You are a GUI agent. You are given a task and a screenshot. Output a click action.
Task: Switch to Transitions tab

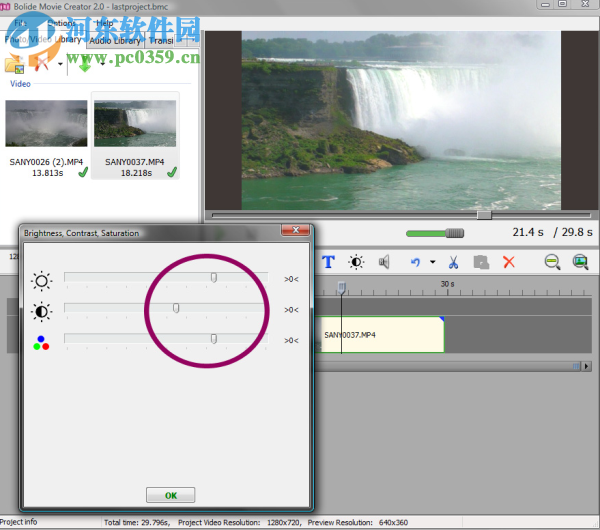point(161,41)
